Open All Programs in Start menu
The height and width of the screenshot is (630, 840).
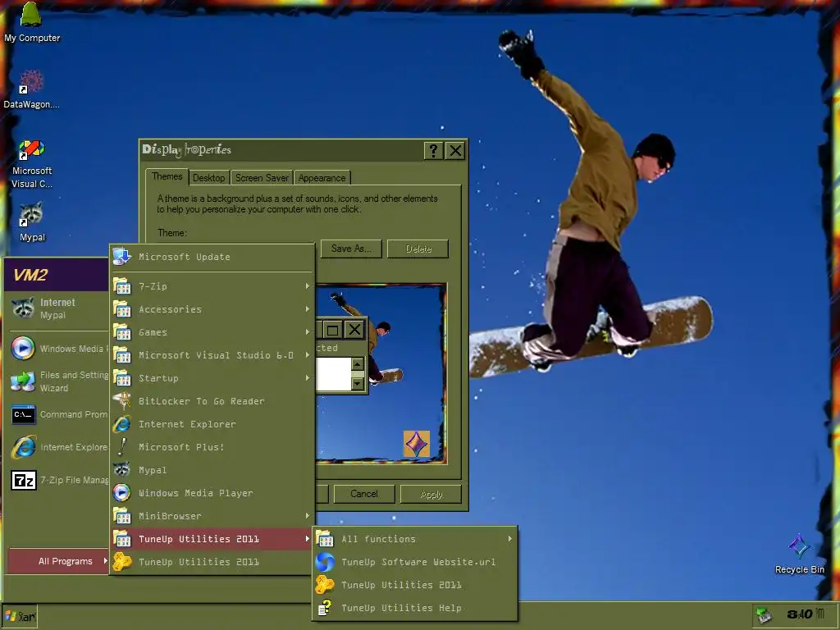pyautogui.click(x=59, y=561)
